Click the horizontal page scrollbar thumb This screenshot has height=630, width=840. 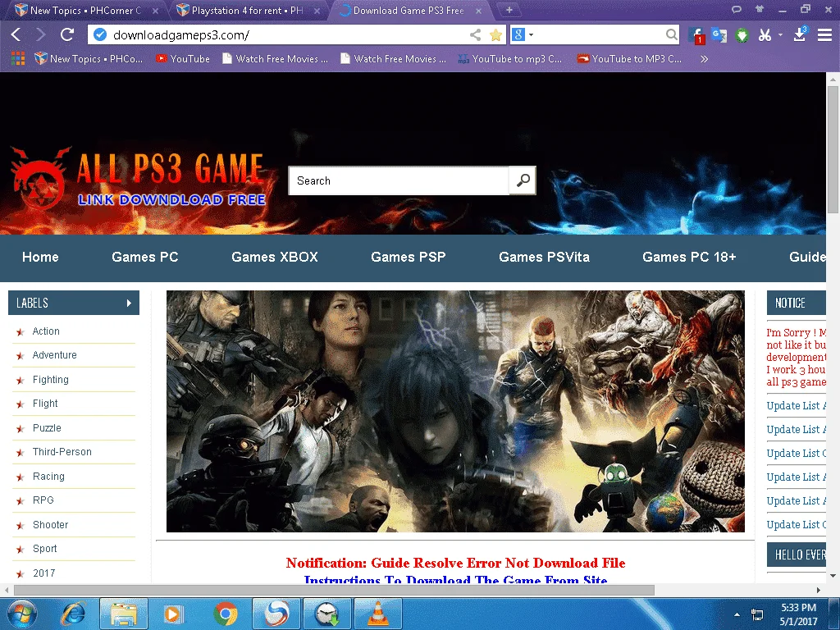[x=334, y=590]
